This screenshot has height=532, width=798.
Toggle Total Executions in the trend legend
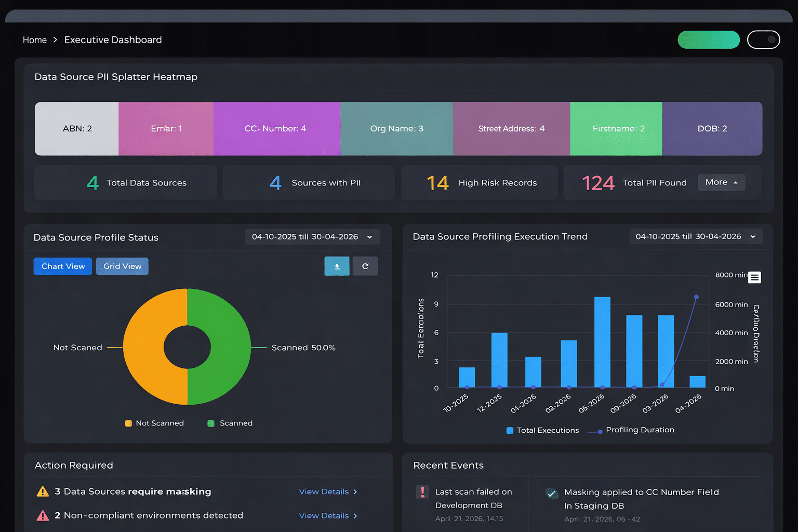point(542,430)
